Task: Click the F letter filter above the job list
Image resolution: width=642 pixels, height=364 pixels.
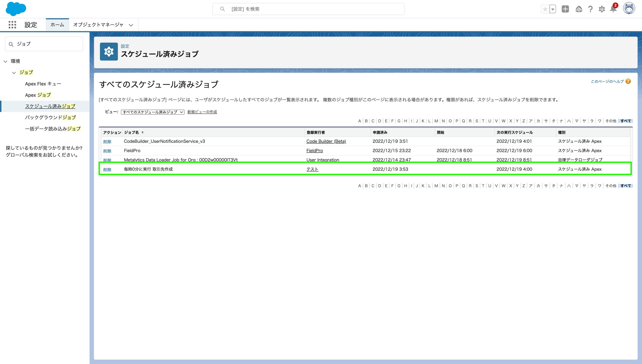Action: tap(392, 121)
